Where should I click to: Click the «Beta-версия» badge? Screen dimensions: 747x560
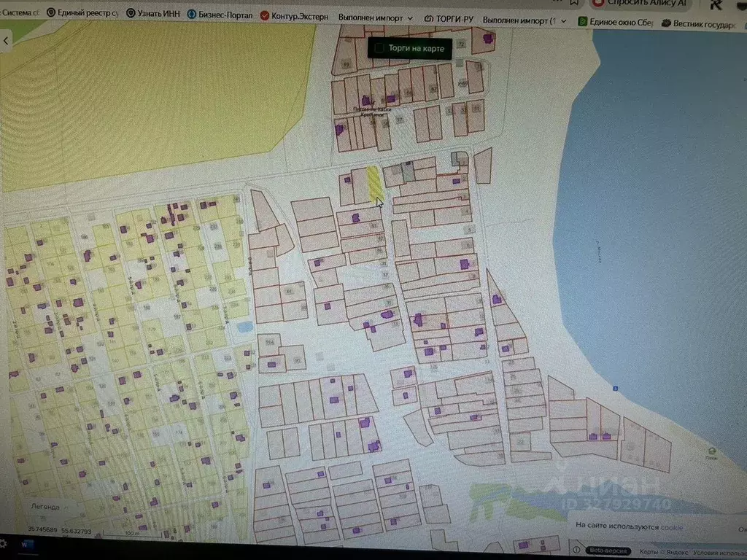(608, 551)
